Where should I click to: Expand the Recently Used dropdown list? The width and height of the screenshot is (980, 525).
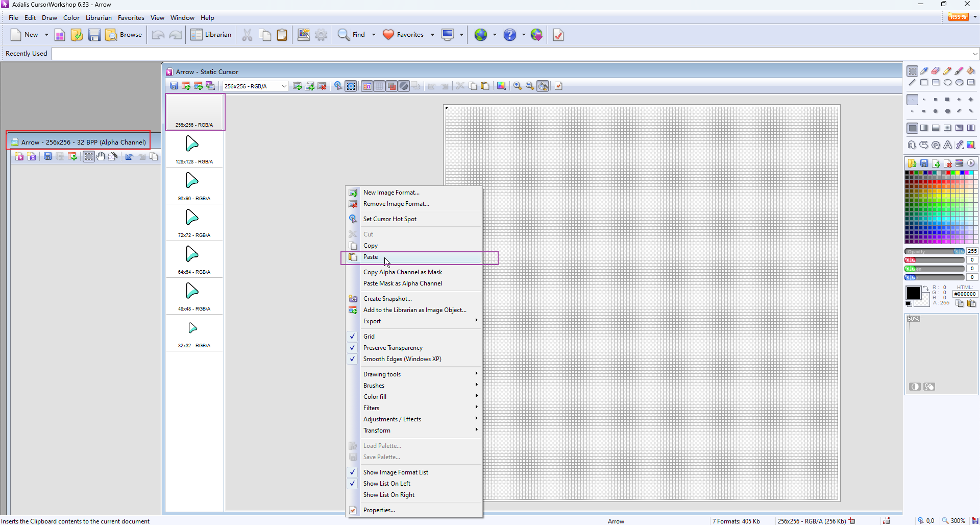click(975, 54)
